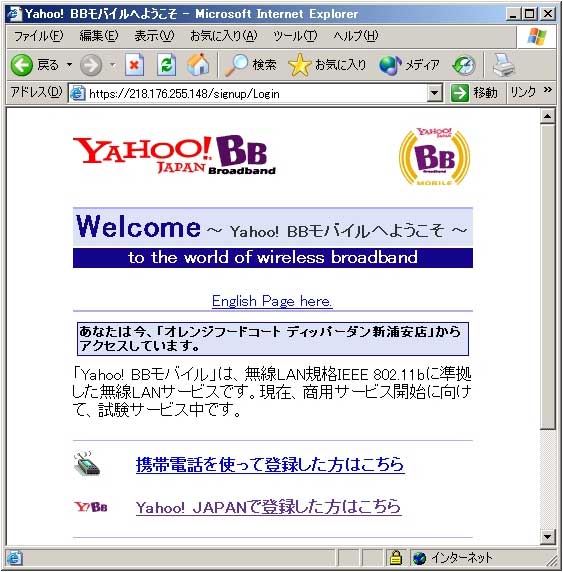This screenshot has height=572, width=563.
Task: Print the page with printer icon
Action: pos(504,65)
